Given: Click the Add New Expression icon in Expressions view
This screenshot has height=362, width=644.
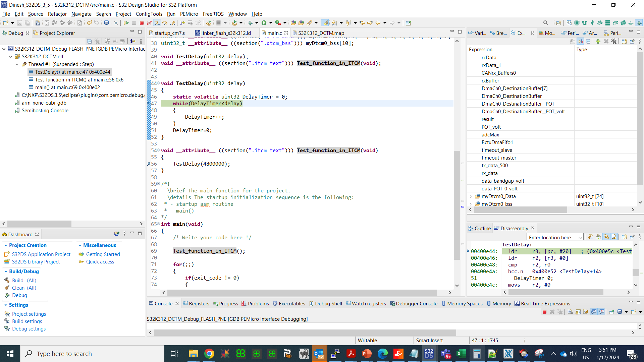Looking at the screenshot, I should coord(599,41).
